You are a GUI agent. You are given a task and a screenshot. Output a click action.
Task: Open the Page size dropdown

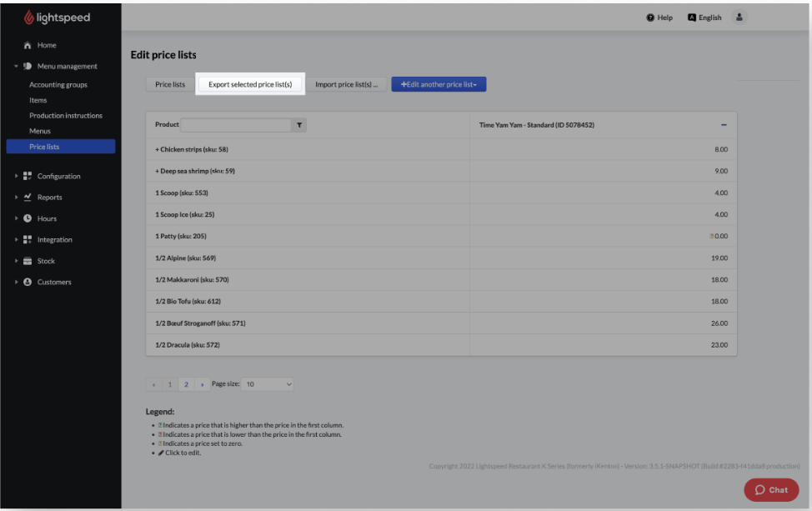tap(268, 384)
